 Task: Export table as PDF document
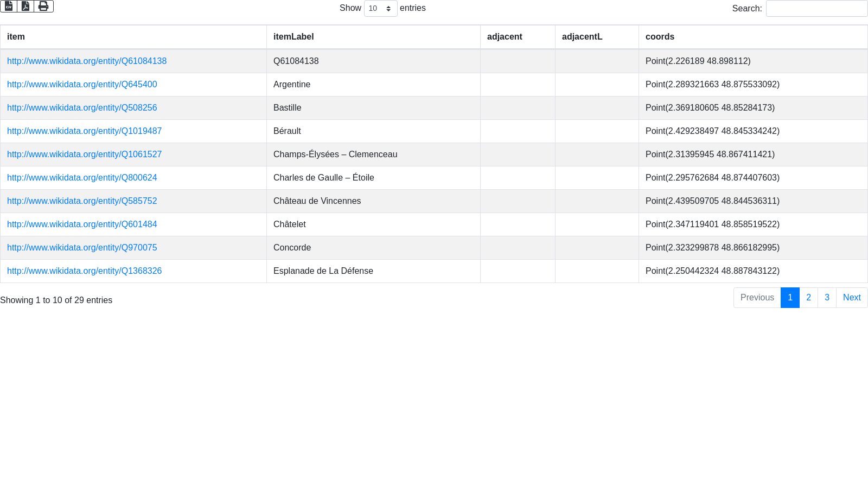25,6
